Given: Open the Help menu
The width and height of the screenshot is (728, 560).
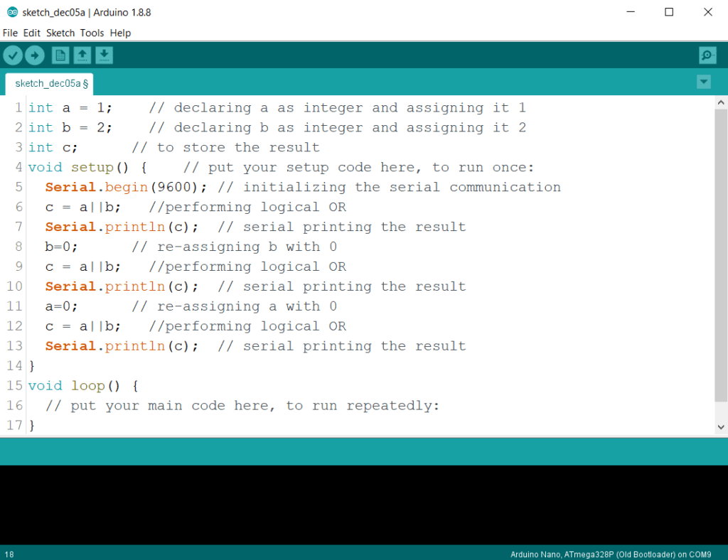Looking at the screenshot, I should tap(120, 33).
